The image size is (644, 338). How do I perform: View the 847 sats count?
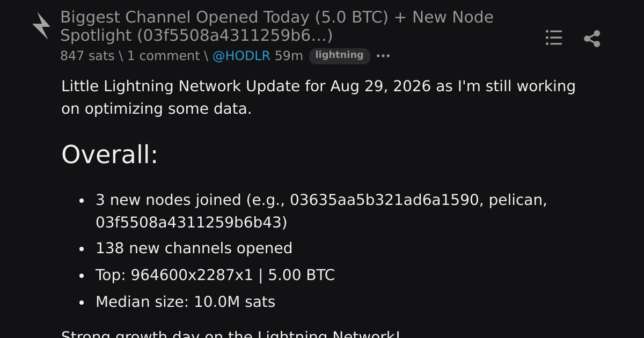tap(87, 56)
